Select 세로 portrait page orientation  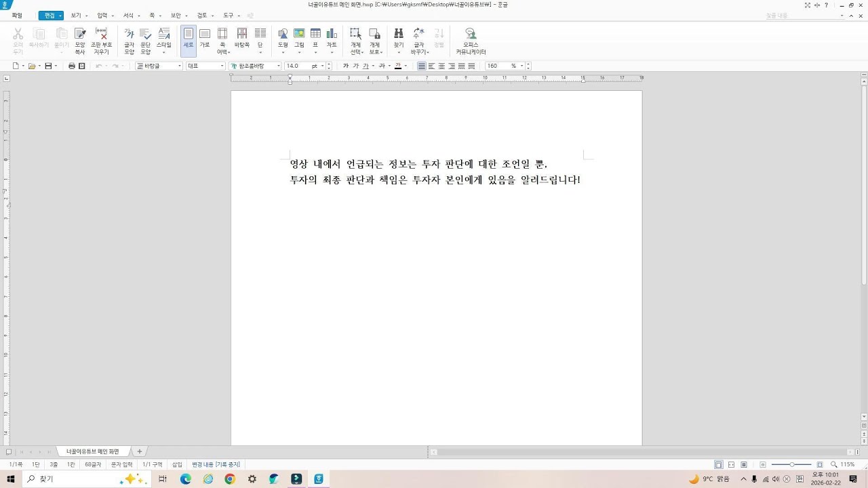[189, 41]
